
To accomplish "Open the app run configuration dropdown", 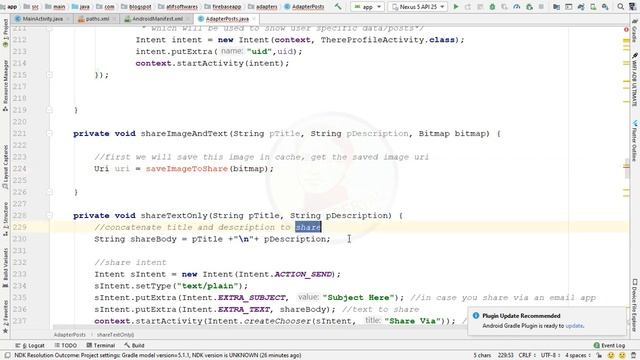I will pyautogui.click(x=367, y=7).
